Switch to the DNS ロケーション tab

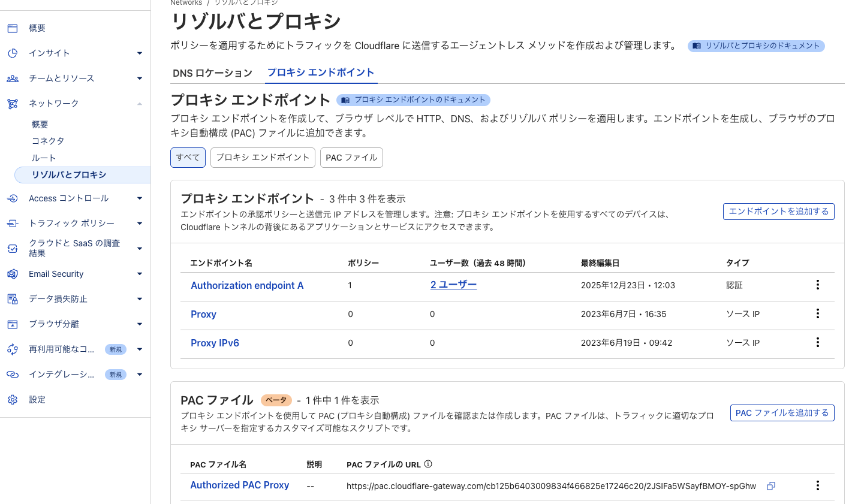click(212, 73)
